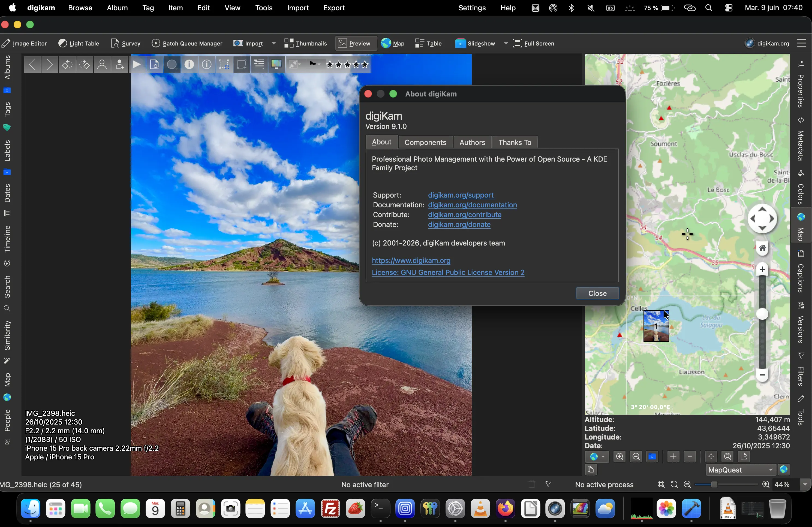This screenshot has width=812, height=527.
Task: Enter Full Screen mode
Action: click(534, 43)
